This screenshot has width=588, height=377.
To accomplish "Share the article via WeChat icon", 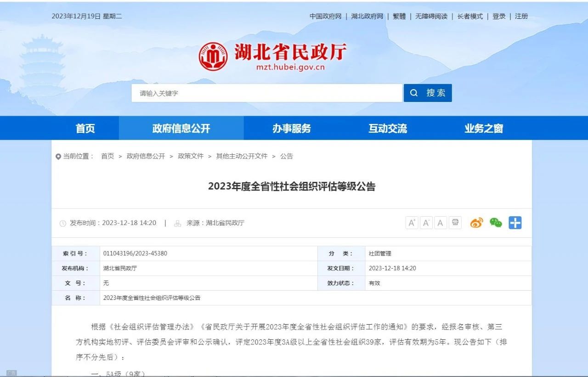I will pos(496,223).
